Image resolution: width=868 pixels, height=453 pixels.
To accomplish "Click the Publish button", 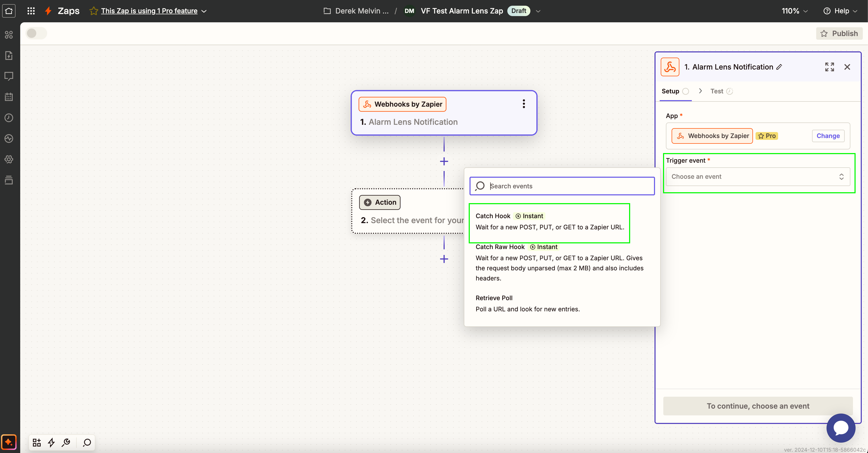I will [x=839, y=33].
